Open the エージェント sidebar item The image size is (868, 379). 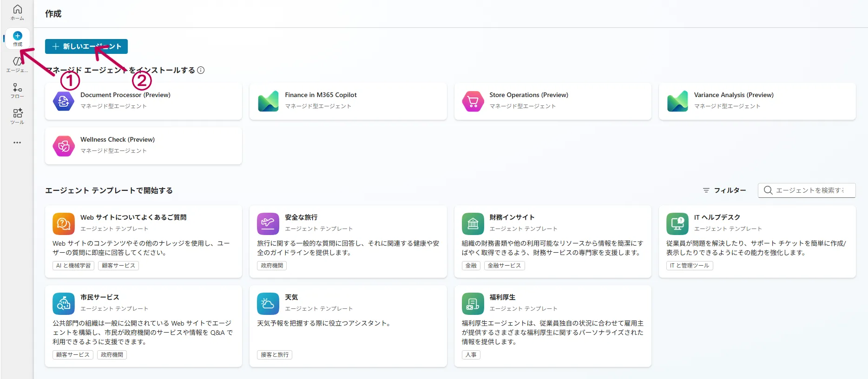(17, 65)
